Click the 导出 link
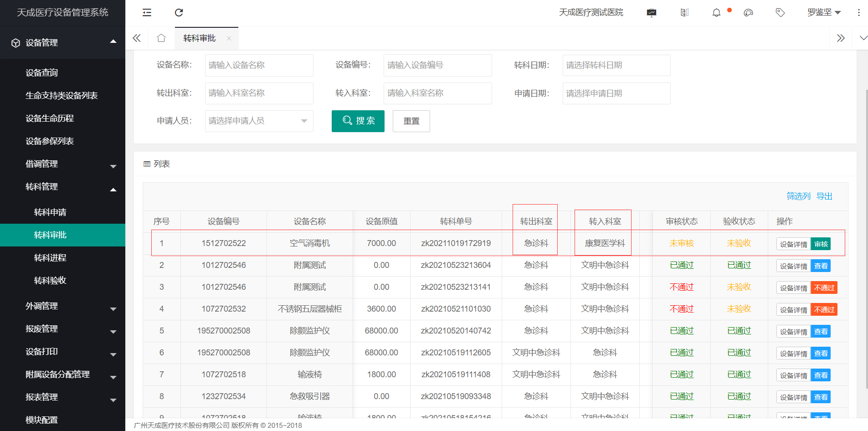868x431 pixels. coord(824,196)
